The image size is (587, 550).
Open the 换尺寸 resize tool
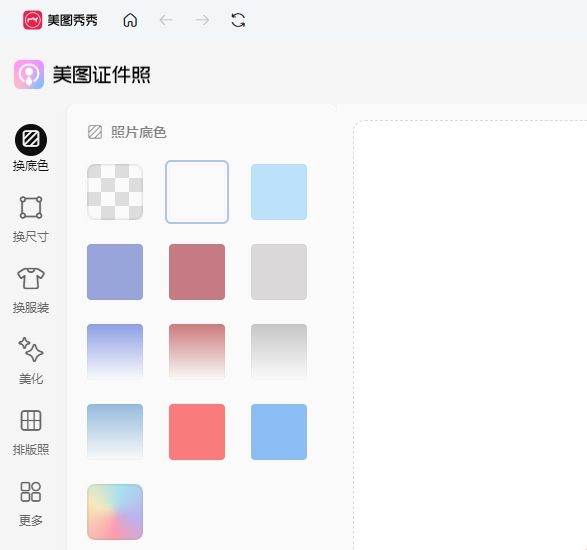point(31,219)
